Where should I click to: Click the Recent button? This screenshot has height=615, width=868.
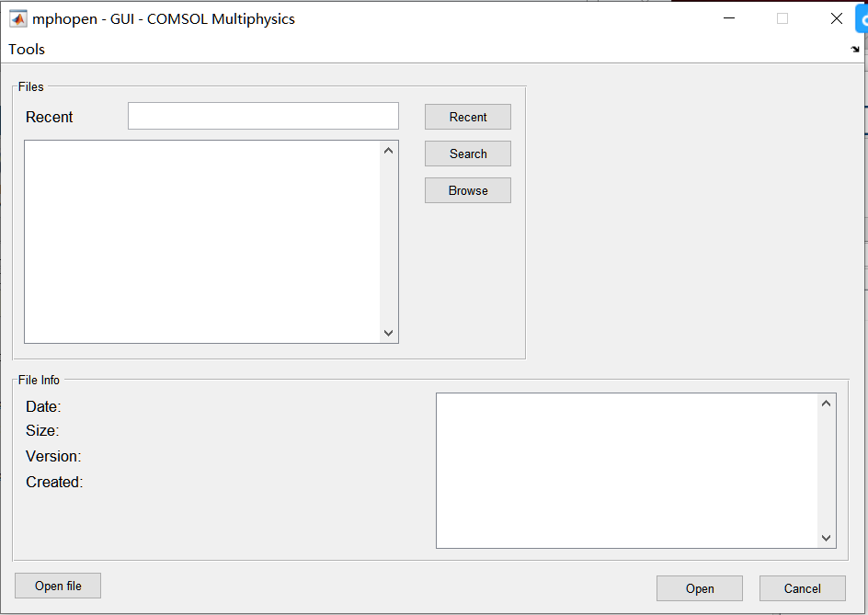tap(467, 116)
